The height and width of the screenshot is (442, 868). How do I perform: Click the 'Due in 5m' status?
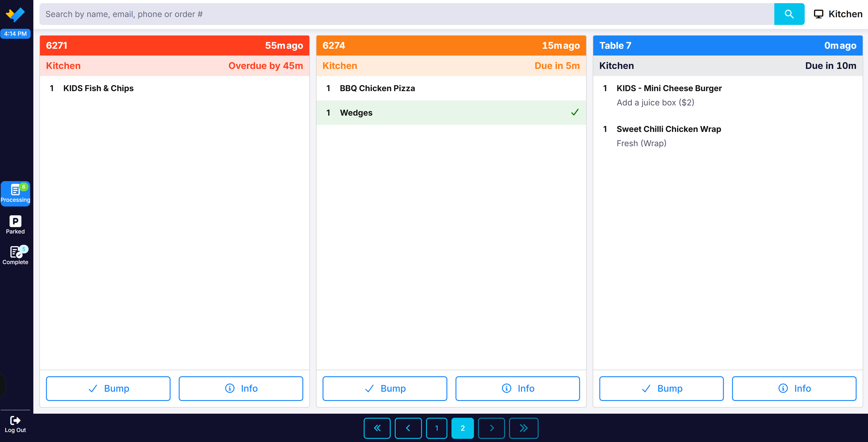coord(557,66)
